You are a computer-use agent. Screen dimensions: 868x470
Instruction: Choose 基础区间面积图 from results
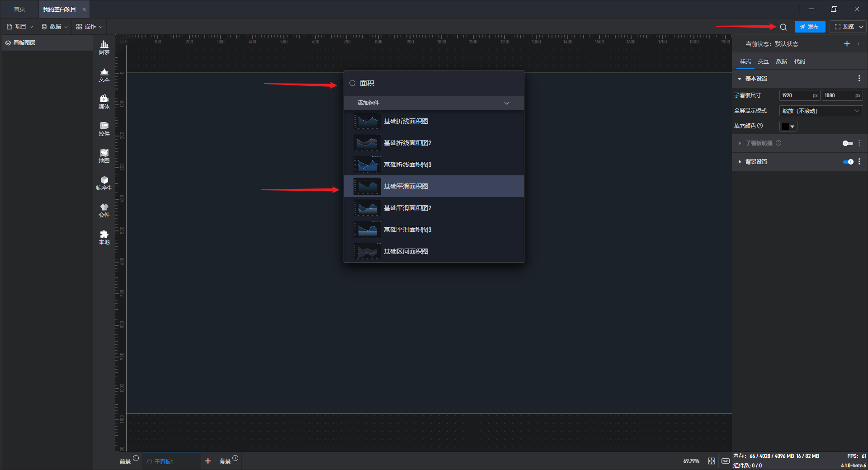click(x=434, y=251)
